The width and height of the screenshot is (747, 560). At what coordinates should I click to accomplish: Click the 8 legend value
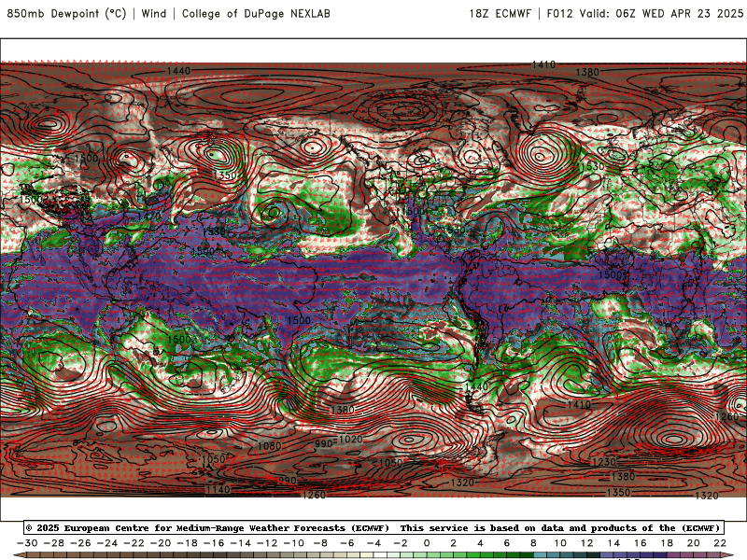pos(533,543)
